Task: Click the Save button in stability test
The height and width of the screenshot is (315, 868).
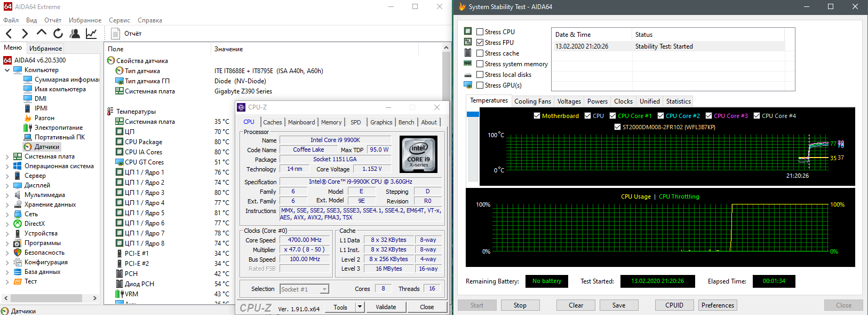Action: coord(619,305)
